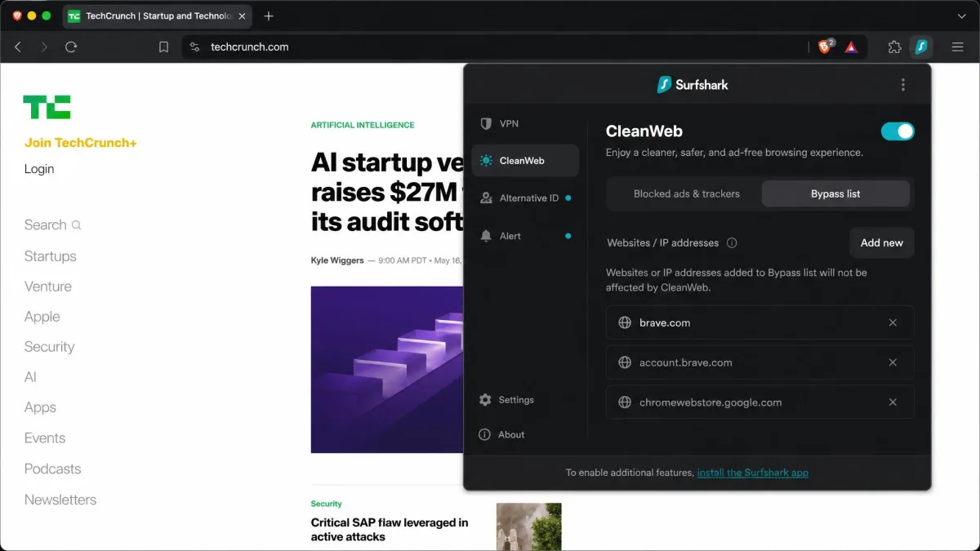
Task: Open Newsletters page
Action: (x=60, y=500)
